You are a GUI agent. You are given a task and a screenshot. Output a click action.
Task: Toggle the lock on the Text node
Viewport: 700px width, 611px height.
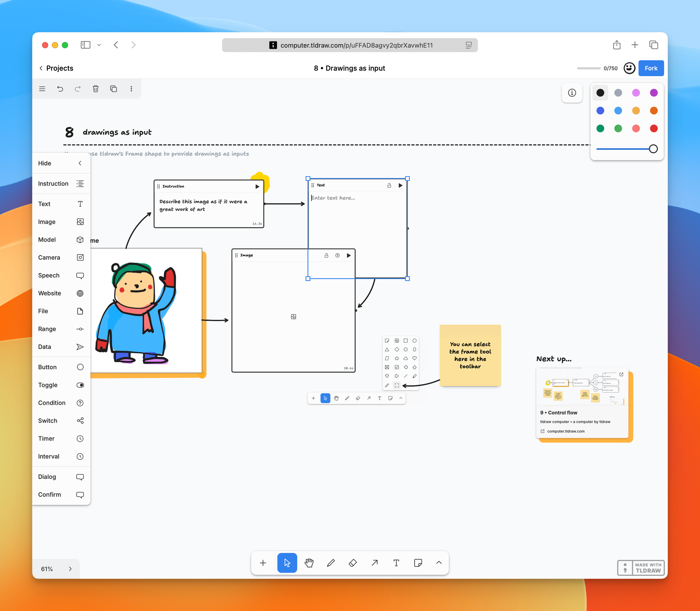pyautogui.click(x=389, y=186)
